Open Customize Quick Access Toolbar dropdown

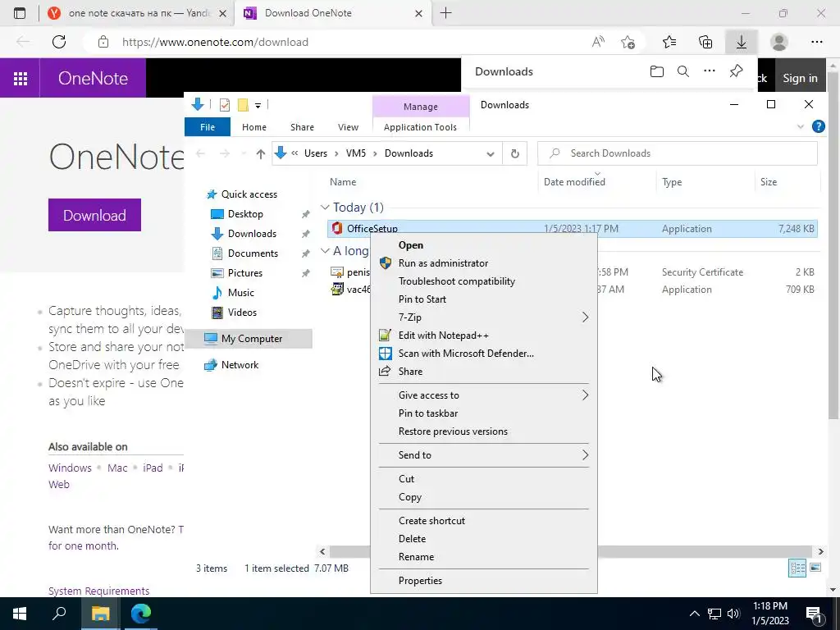click(x=258, y=106)
